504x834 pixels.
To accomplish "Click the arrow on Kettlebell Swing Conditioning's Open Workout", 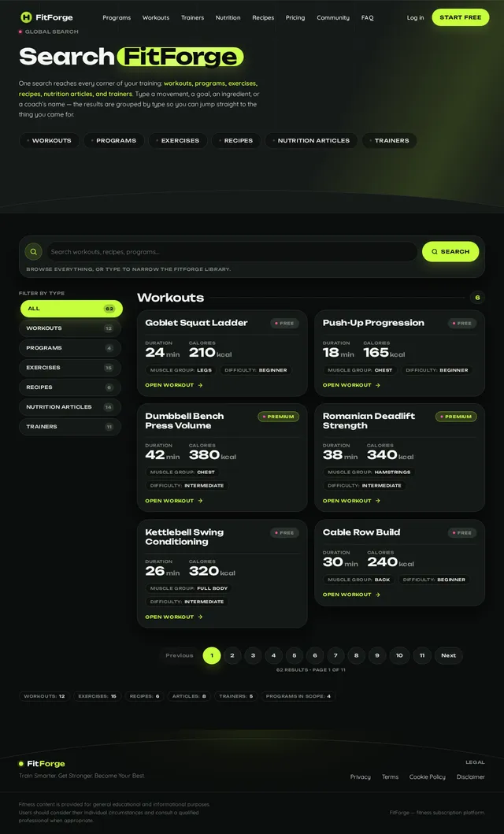I will (x=201, y=617).
